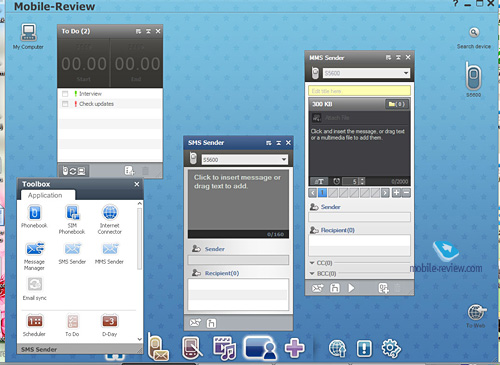The height and width of the screenshot is (365, 500).
Task: Select MMS slide page 1
Action: (322, 193)
